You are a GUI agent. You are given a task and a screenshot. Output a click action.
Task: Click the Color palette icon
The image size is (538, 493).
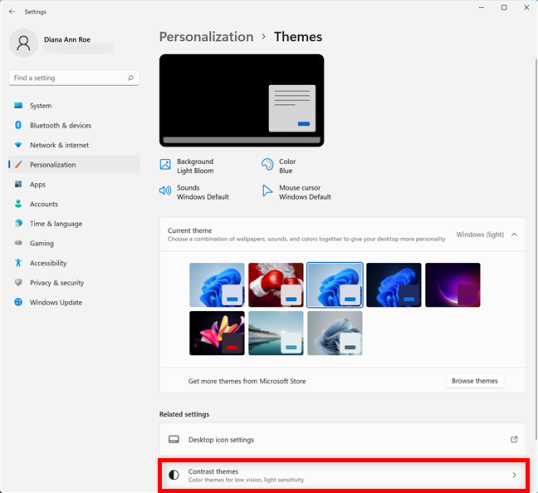click(x=267, y=164)
